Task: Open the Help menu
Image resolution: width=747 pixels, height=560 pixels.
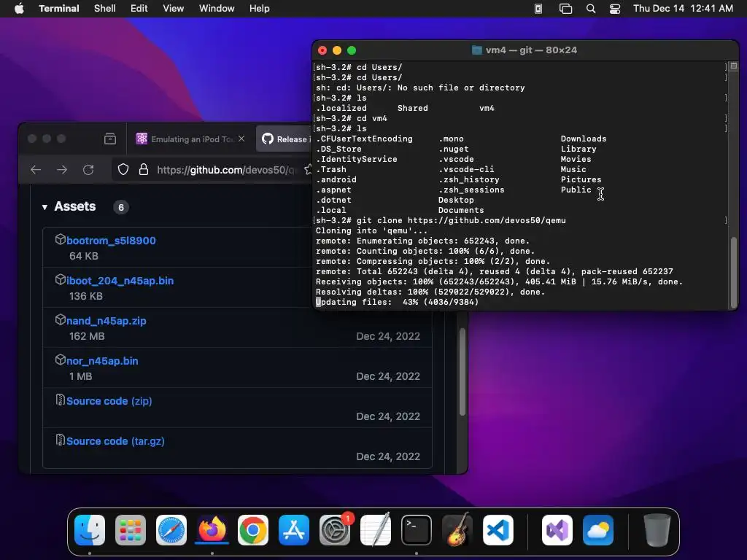Action: (260, 9)
